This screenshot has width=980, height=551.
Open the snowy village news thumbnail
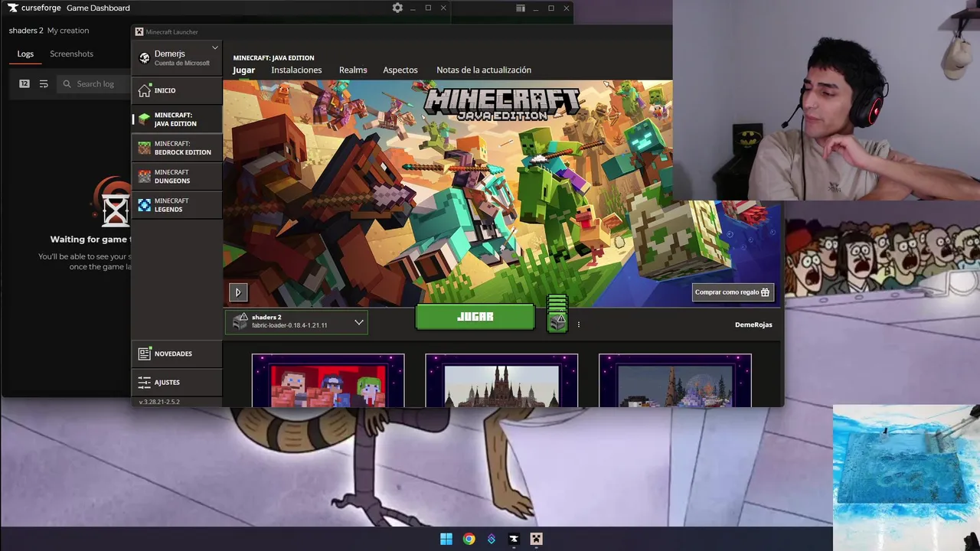coord(675,380)
